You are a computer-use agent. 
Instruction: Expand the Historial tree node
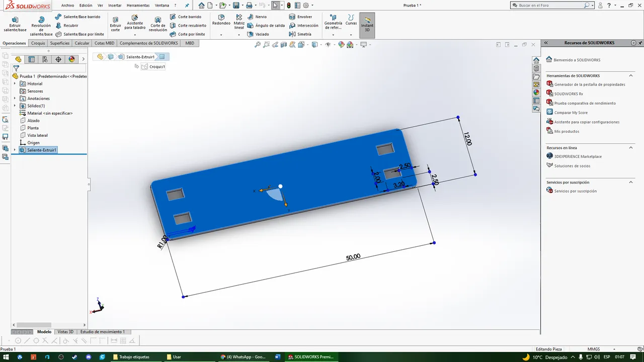pyautogui.click(x=15, y=84)
